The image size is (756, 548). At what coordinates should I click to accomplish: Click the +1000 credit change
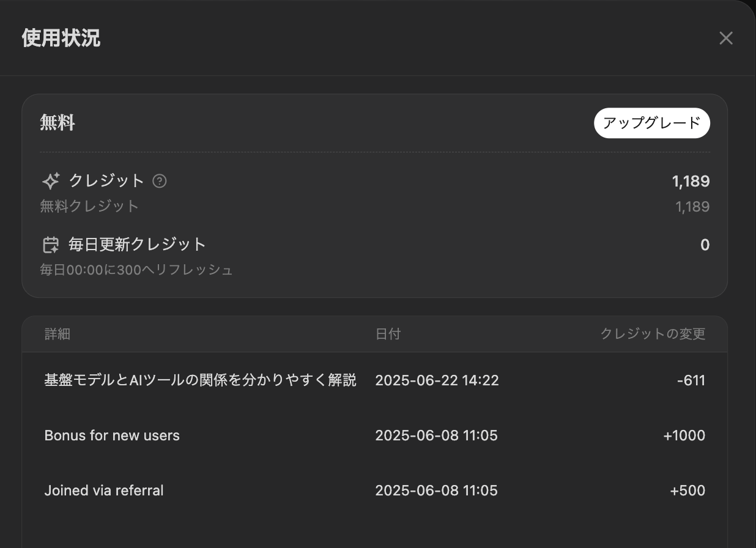coord(684,435)
